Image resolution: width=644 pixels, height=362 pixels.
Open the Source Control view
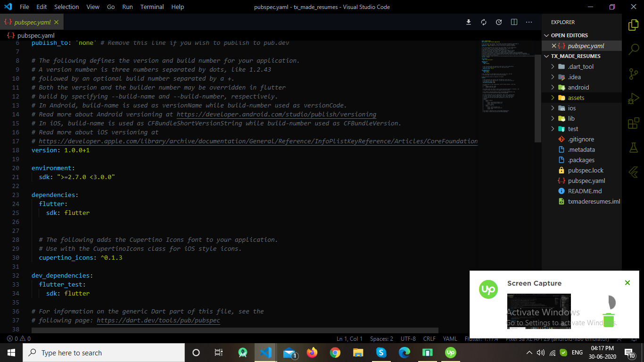click(x=633, y=74)
